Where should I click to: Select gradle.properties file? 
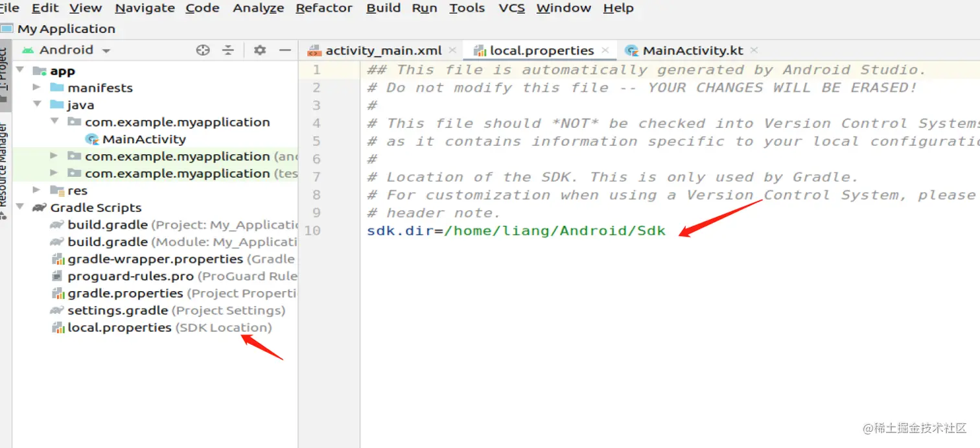(x=174, y=293)
